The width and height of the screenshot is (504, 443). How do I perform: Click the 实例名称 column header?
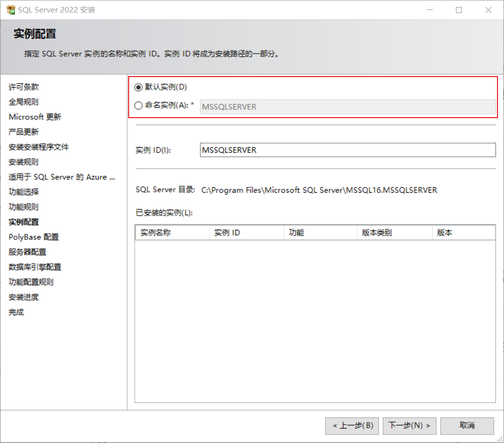pos(172,233)
